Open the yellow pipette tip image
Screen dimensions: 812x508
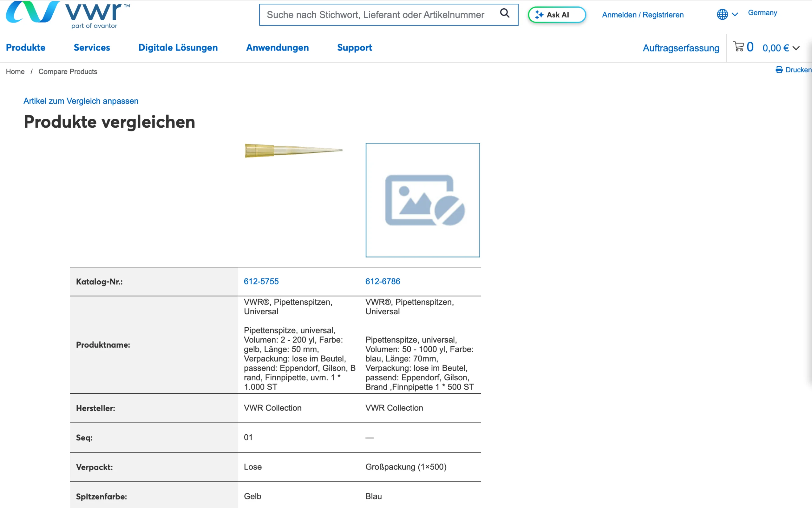pyautogui.click(x=294, y=150)
